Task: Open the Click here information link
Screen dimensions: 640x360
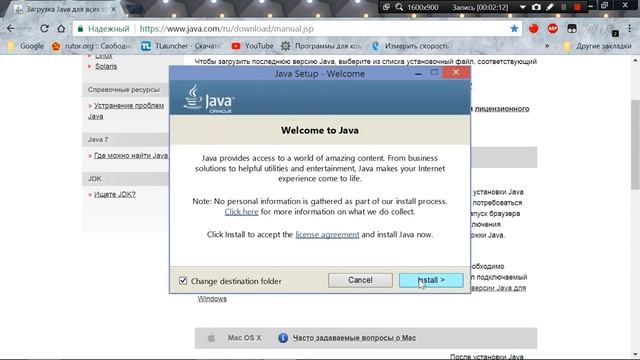Action: pos(241,212)
